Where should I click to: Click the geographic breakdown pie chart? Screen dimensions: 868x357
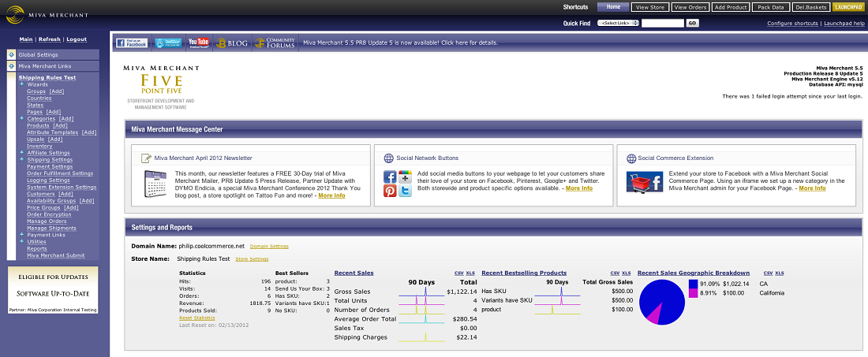click(661, 302)
